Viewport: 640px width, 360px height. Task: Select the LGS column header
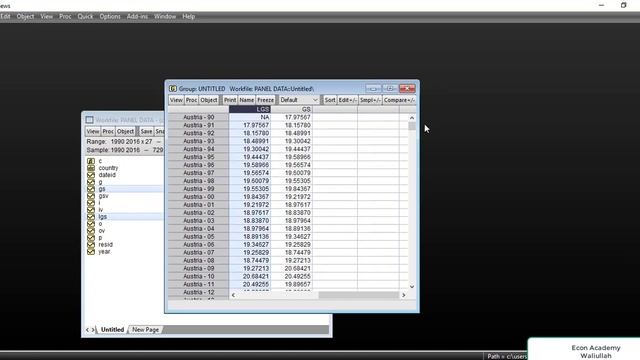tap(250, 109)
